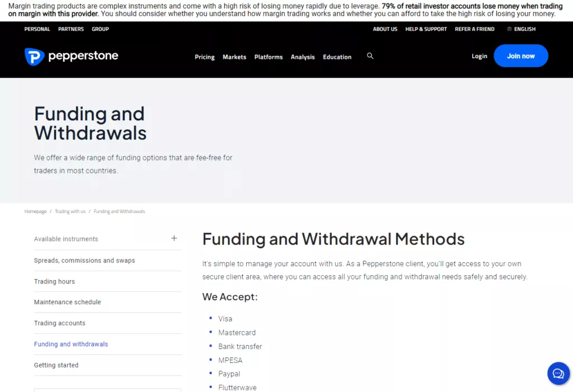Open the Markets menu
573x392 pixels.
[x=234, y=57]
